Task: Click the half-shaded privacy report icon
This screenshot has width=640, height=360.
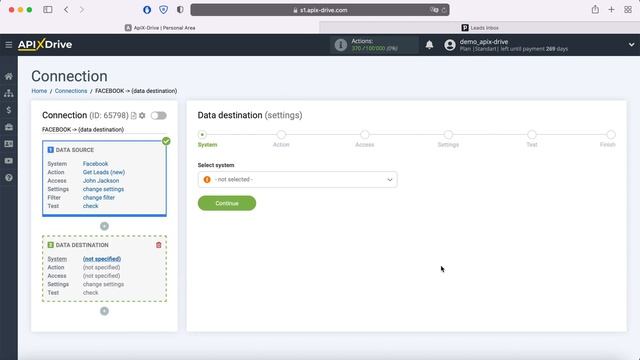Action: [180, 10]
